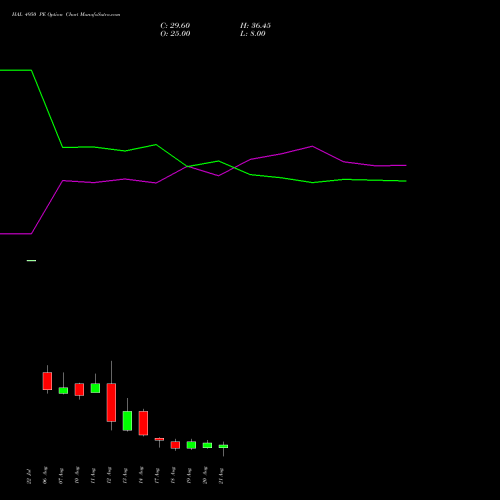
Task: Click the 21 Aug date axis label
Action: point(221,476)
